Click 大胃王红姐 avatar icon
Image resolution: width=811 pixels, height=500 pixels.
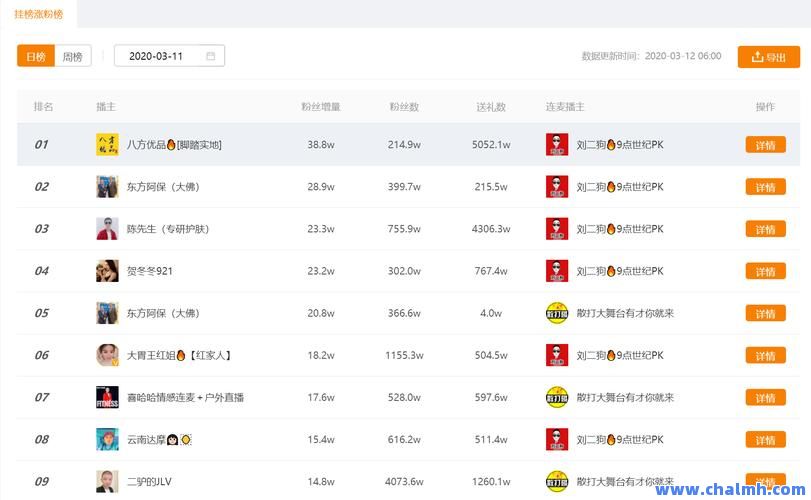(107, 355)
